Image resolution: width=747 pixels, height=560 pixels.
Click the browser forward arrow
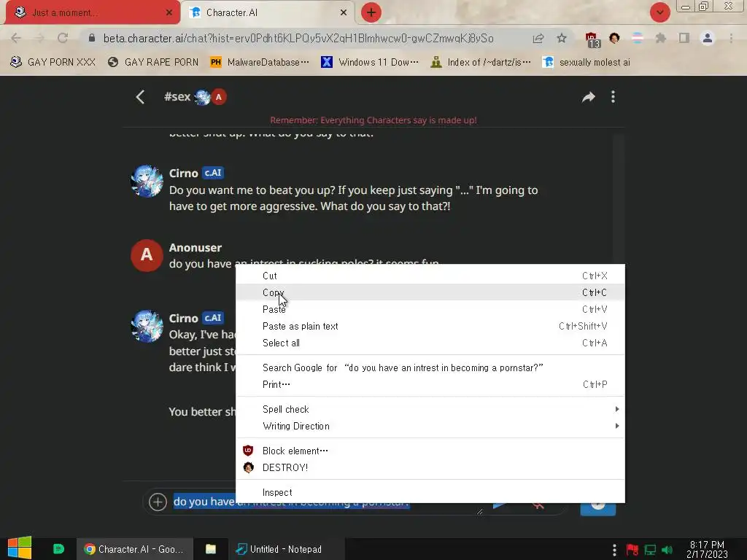pos(39,38)
